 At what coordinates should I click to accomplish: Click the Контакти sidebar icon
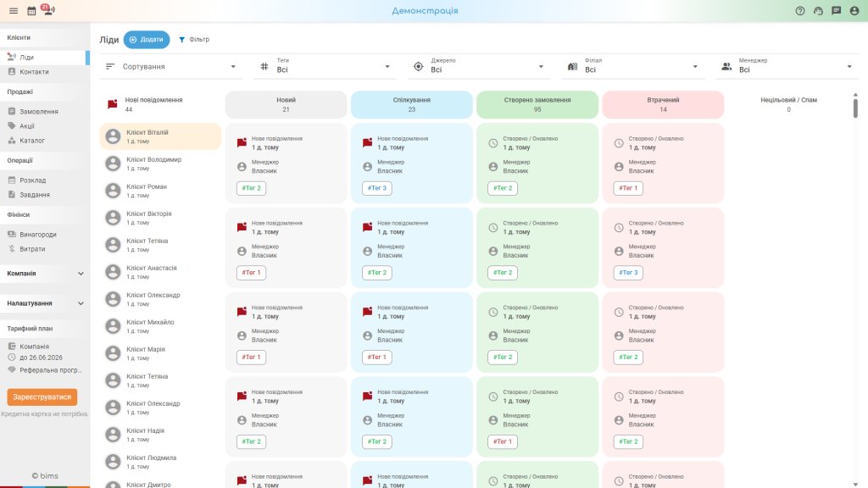click(x=12, y=71)
